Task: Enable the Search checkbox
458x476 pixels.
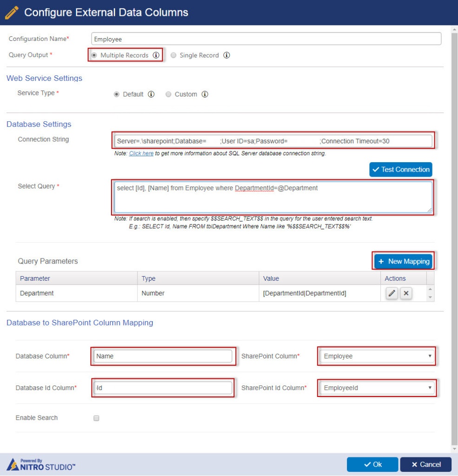Action: point(97,418)
